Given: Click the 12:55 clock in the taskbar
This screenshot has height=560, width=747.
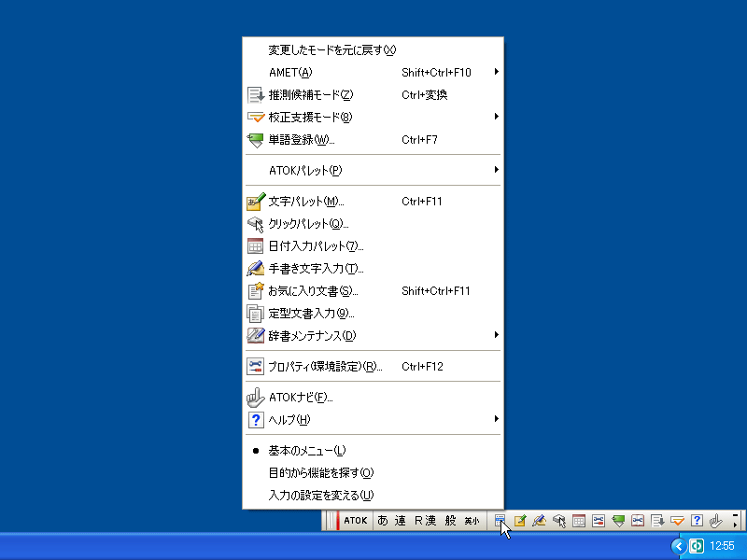Looking at the screenshot, I should pos(722,546).
